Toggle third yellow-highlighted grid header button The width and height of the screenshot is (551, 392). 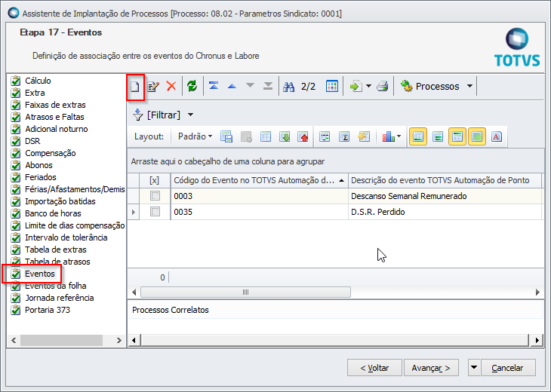point(457,136)
